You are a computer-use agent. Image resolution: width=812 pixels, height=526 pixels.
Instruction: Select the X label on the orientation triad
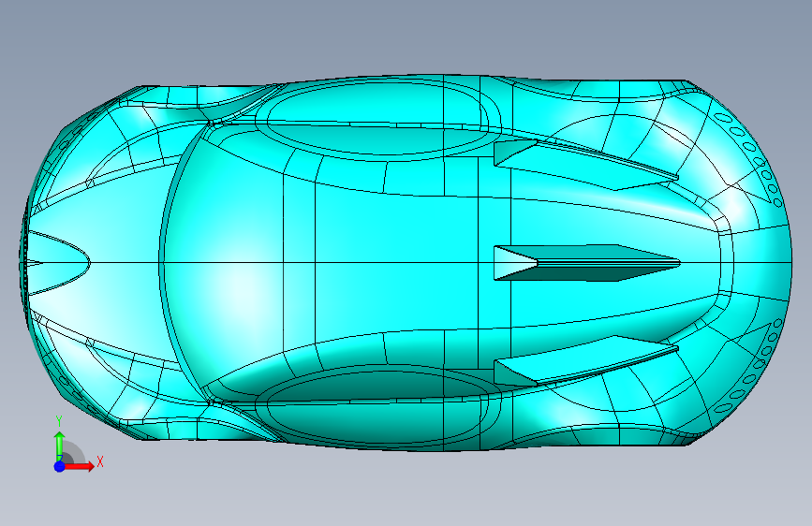pos(100,461)
